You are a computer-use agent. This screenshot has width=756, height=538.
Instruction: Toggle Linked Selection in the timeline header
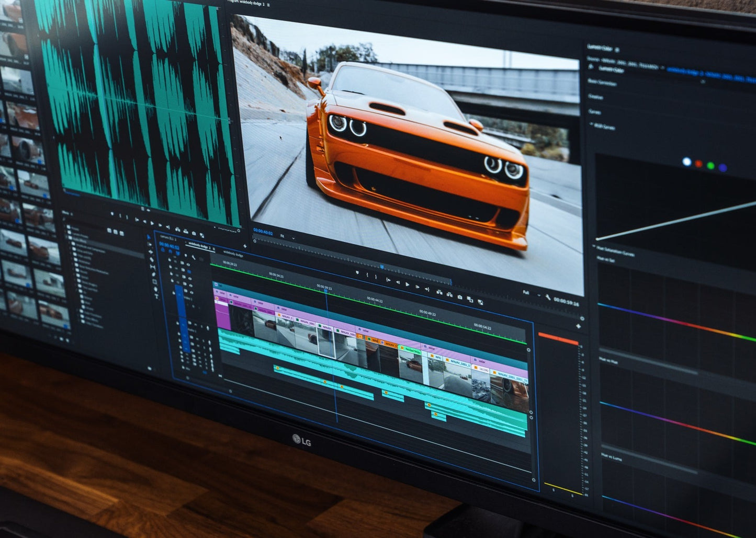coord(178,253)
